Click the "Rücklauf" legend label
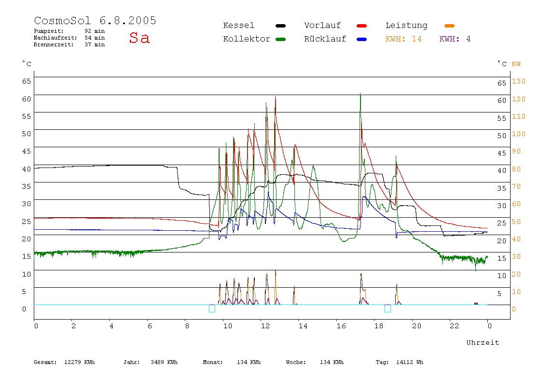 [325, 39]
